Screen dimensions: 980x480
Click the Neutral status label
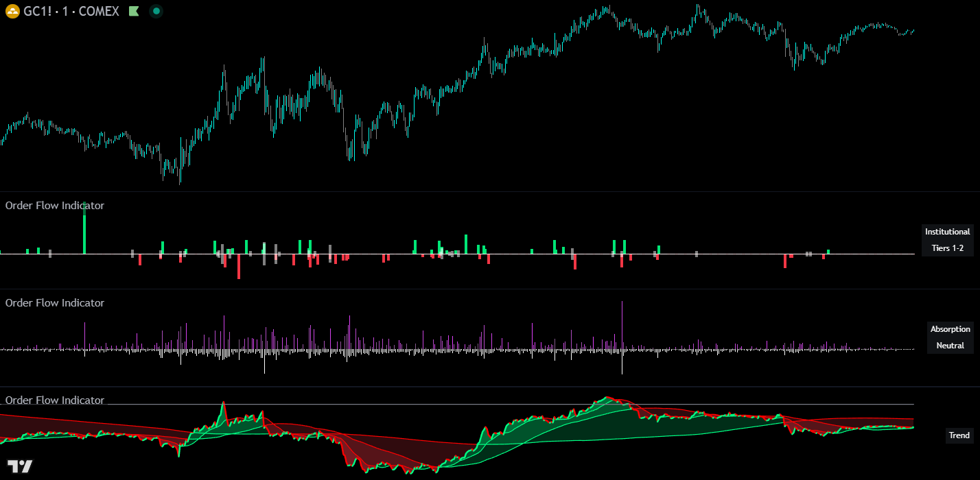tap(950, 346)
